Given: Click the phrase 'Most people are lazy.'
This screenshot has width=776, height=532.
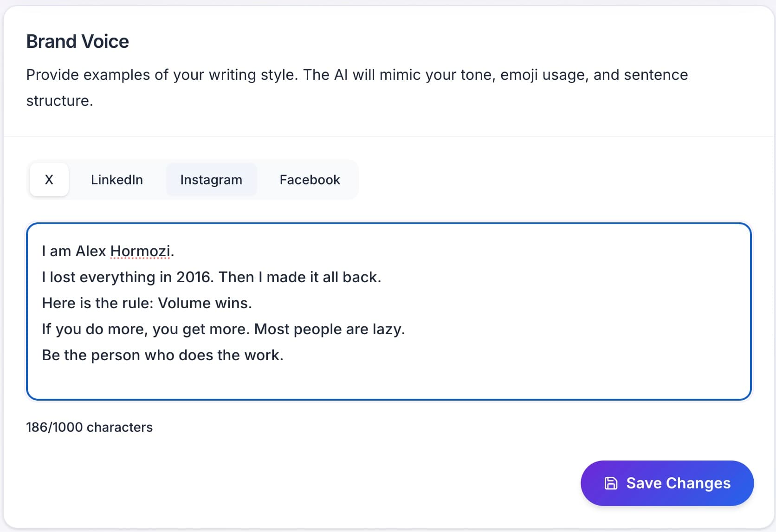Looking at the screenshot, I should tap(329, 329).
